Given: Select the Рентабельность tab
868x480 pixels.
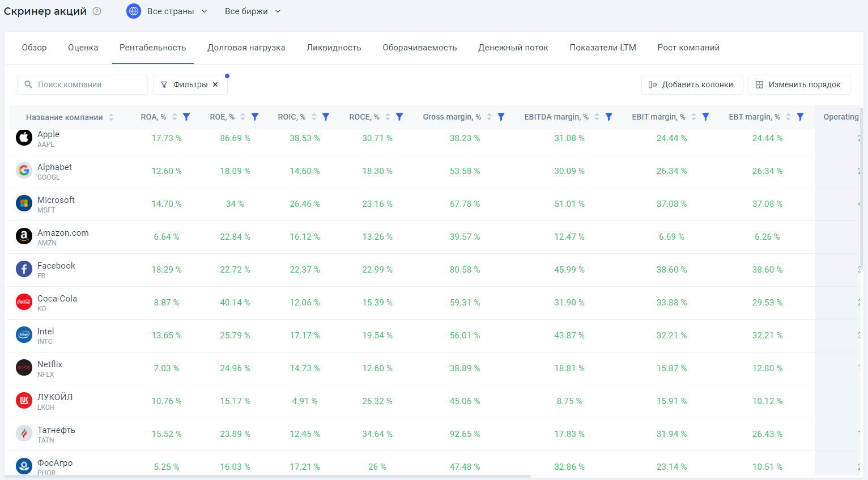Looking at the screenshot, I should [x=153, y=48].
